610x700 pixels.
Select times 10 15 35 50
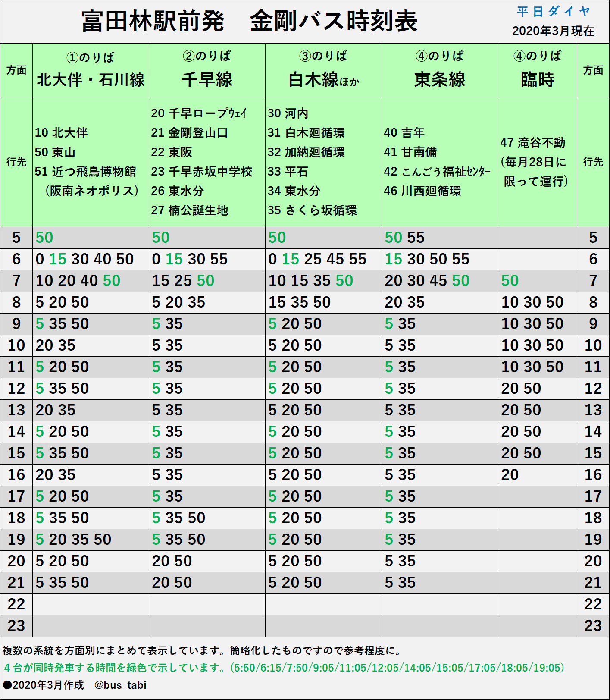click(x=311, y=280)
